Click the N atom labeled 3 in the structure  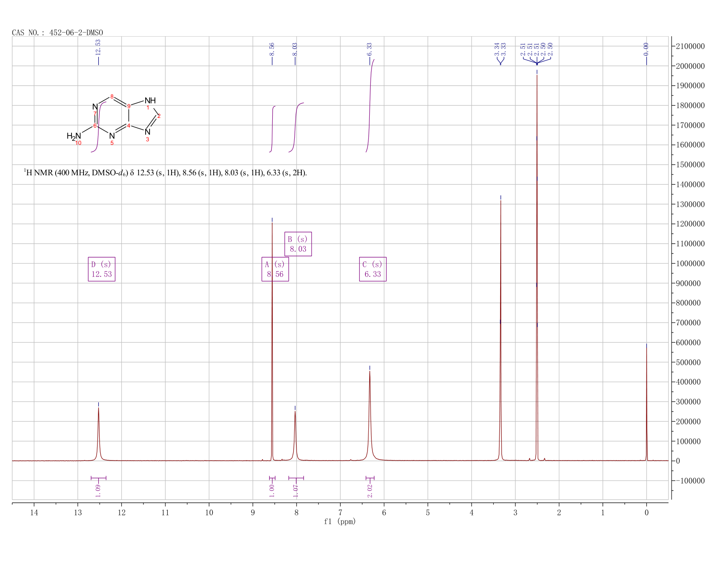(147, 132)
